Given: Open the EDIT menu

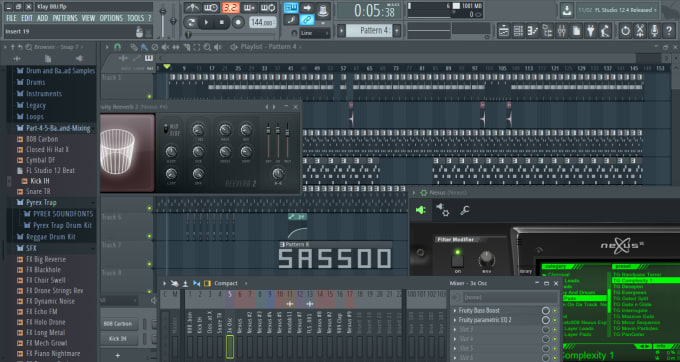Looking at the screenshot, I should 27,18.
